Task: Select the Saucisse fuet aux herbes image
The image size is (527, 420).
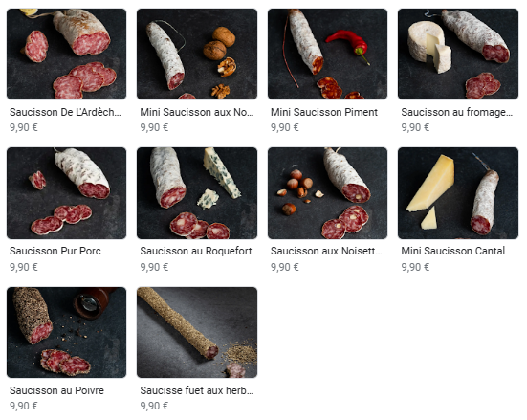Action: pos(197,332)
